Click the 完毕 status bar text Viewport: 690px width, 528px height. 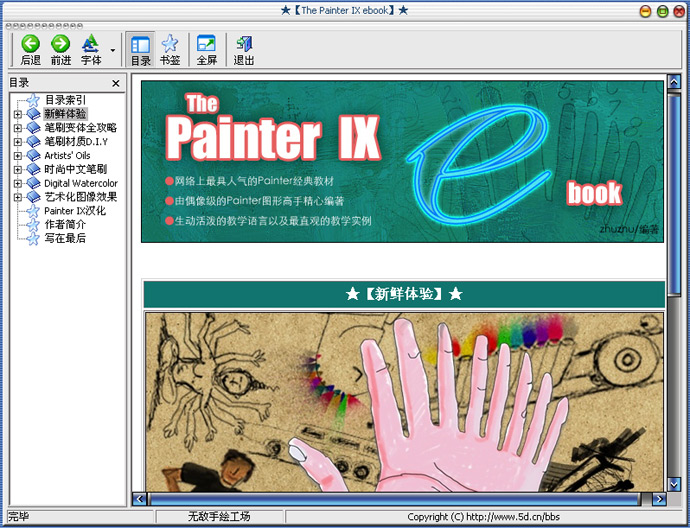(x=18, y=517)
